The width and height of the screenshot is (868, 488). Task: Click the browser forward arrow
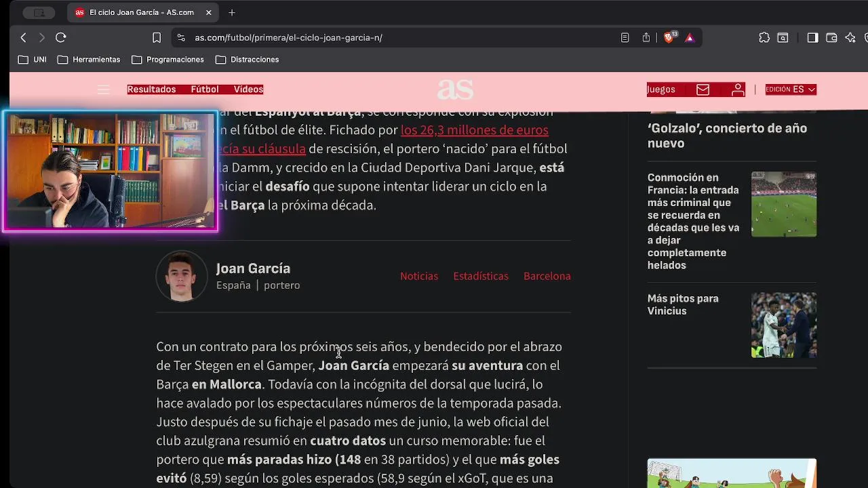point(42,38)
